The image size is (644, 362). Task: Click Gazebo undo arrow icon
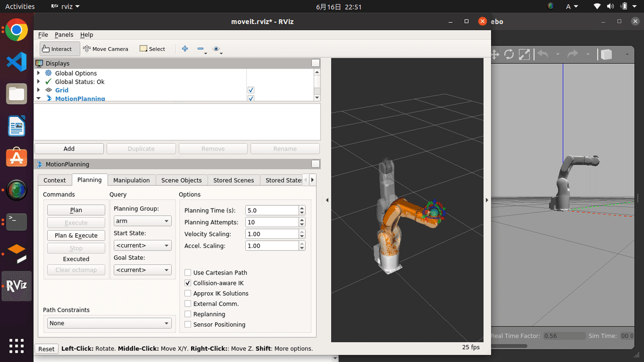click(x=543, y=54)
